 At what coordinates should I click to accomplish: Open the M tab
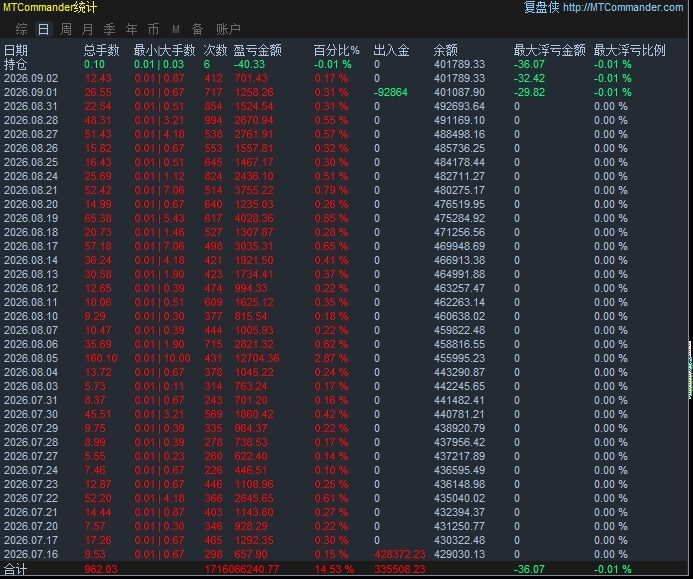coord(175,29)
